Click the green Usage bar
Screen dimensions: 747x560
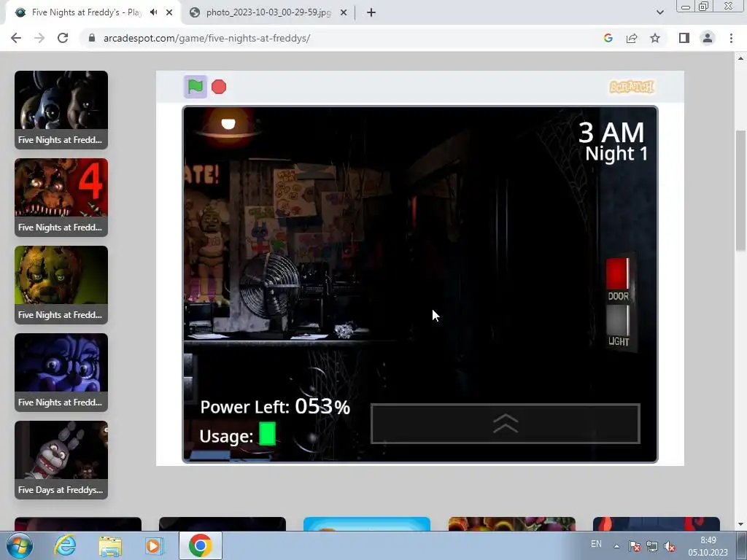[267, 434]
